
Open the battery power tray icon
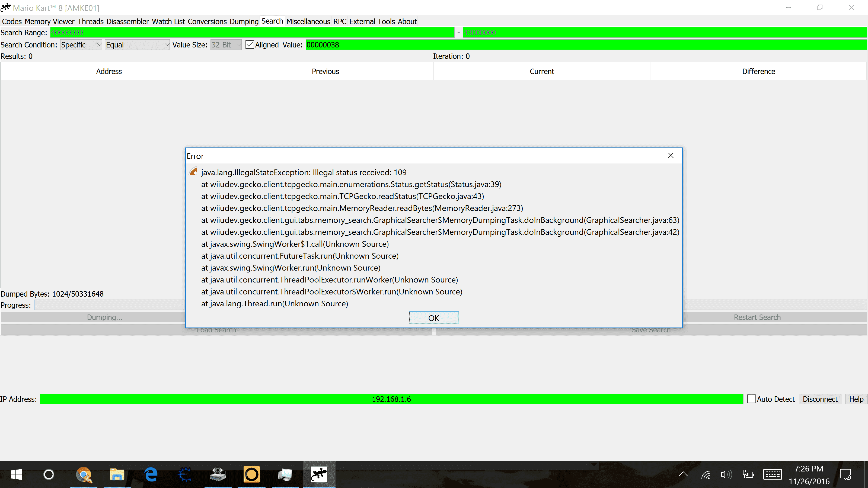coord(748,474)
